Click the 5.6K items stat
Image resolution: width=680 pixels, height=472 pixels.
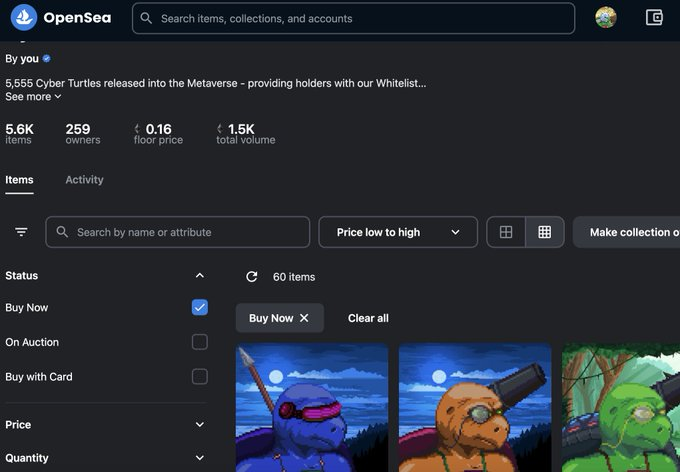19,134
